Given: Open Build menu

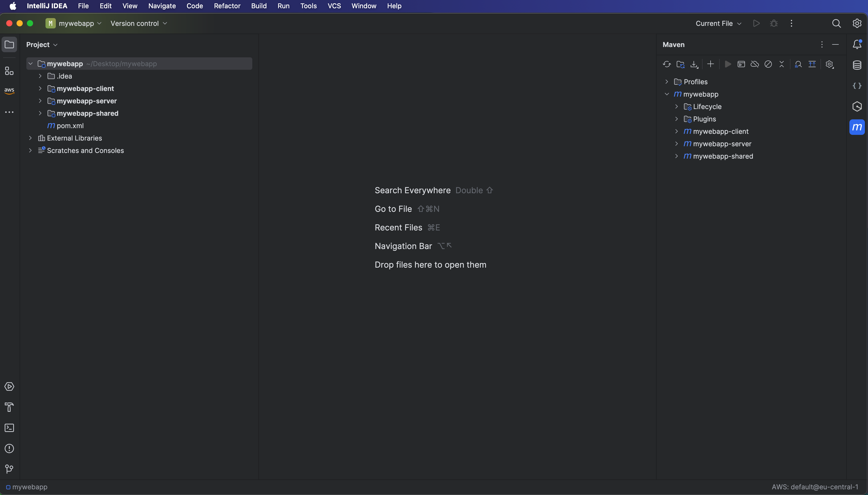Looking at the screenshot, I should [259, 6].
